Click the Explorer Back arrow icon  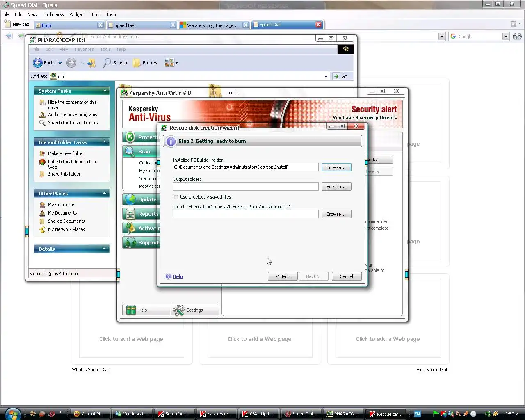(38, 63)
